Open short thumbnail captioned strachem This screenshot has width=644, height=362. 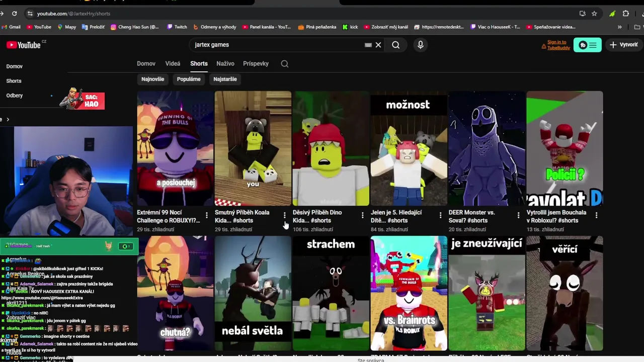tap(331, 293)
